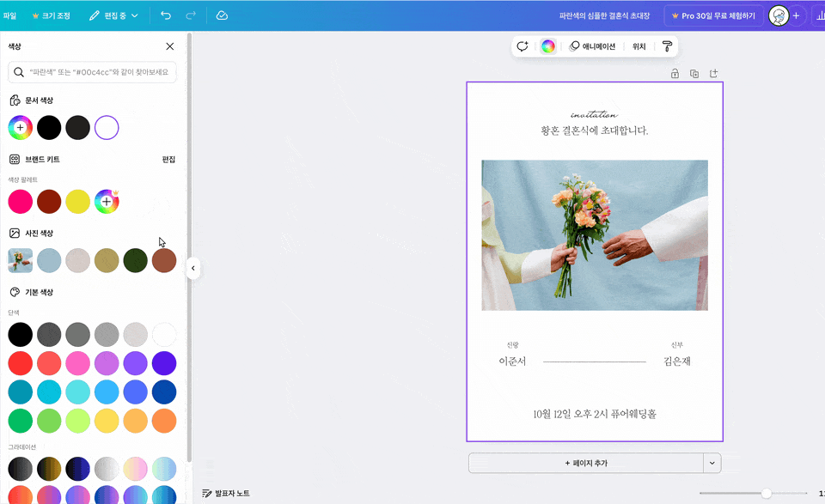Undo the last action
Image resolution: width=825 pixels, height=504 pixels.
pos(166,15)
